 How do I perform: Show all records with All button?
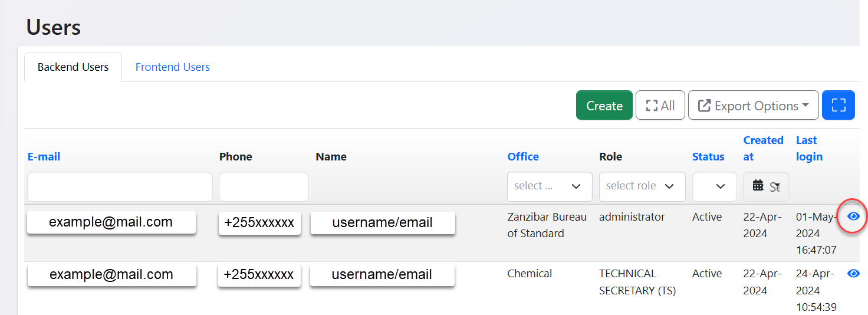(x=660, y=105)
